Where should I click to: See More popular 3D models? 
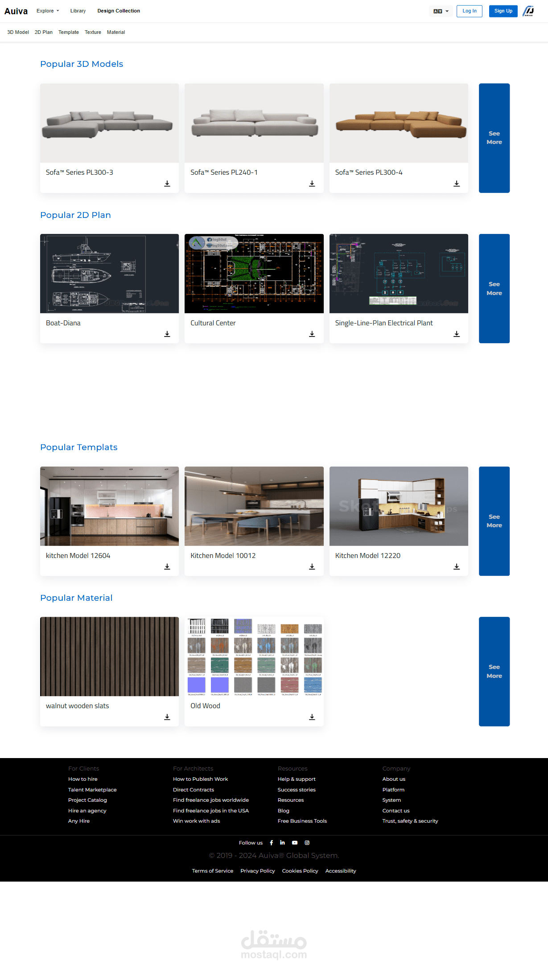(494, 138)
